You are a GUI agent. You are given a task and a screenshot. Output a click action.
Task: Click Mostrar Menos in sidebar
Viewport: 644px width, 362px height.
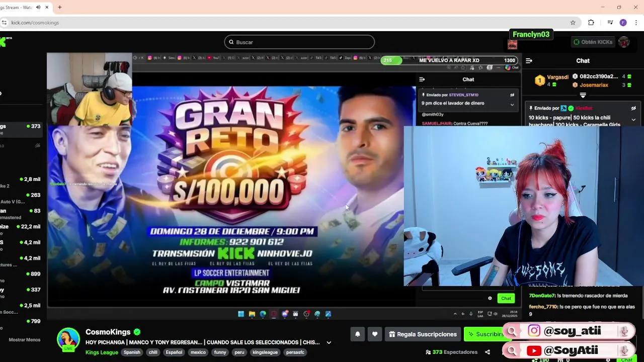[x=25, y=340]
